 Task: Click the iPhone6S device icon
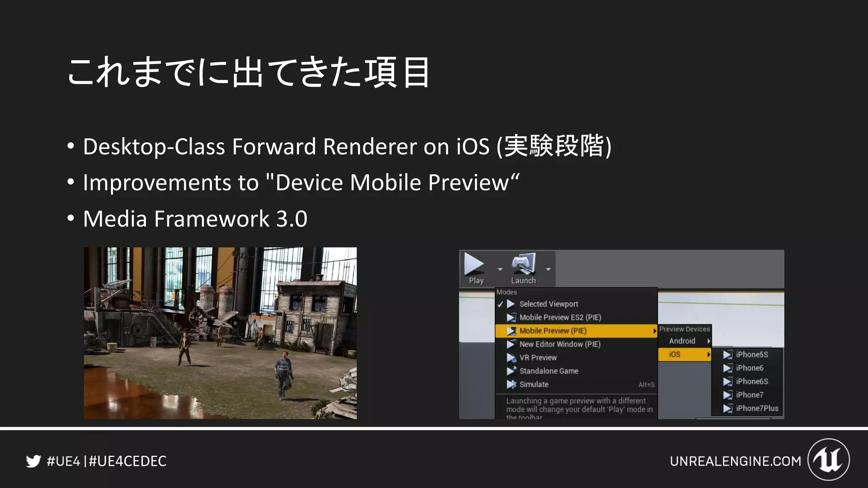(x=728, y=382)
